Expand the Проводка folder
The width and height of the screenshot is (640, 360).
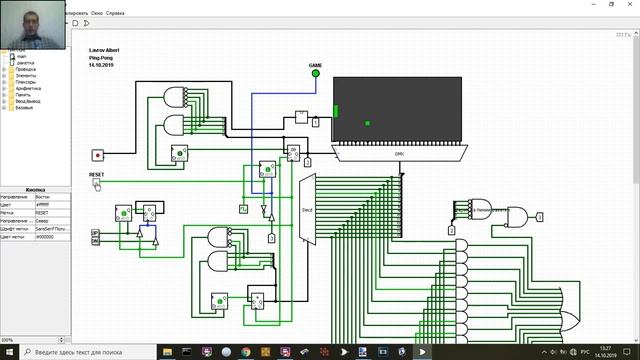click(4, 69)
